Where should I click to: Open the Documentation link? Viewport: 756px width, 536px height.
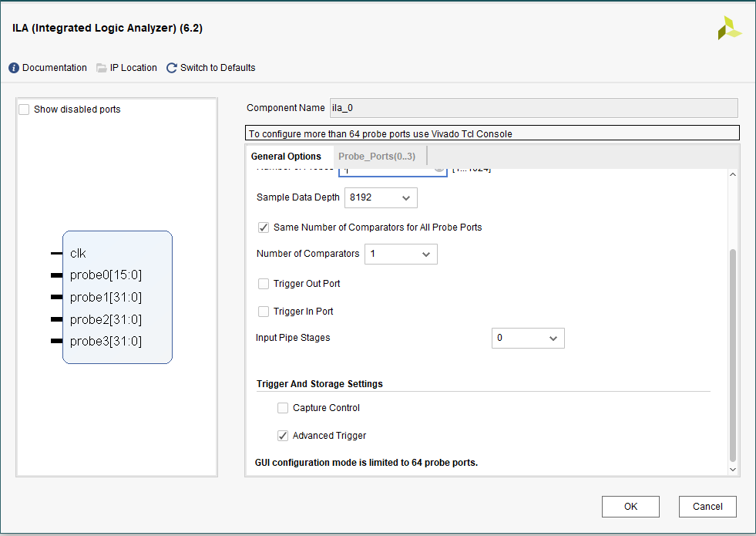[55, 68]
